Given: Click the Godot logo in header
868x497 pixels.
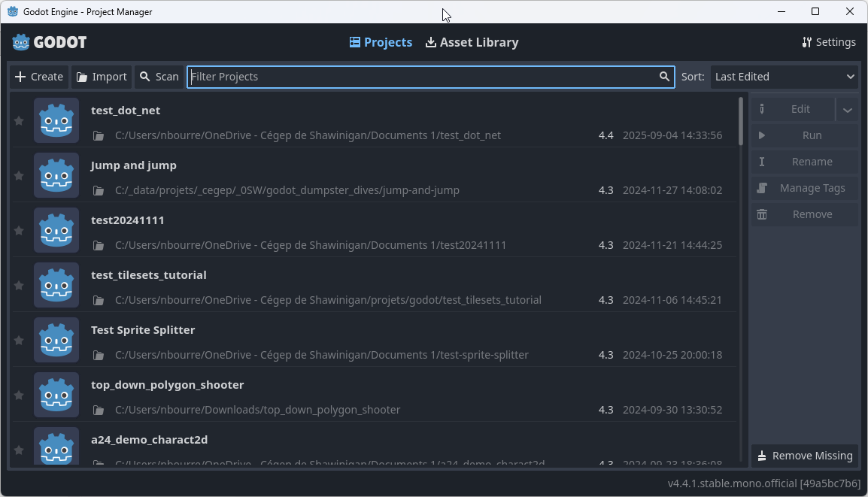Looking at the screenshot, I should (x=50, y=42).
